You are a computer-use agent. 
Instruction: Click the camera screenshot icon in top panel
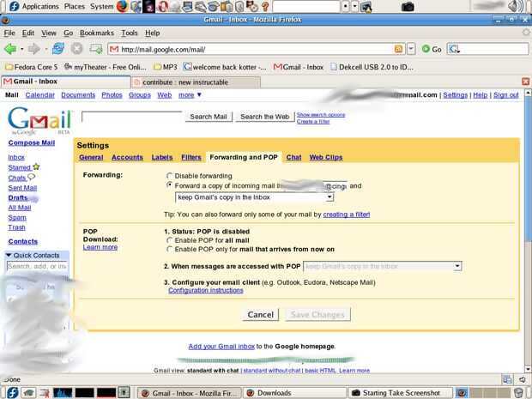pos(408,6)
